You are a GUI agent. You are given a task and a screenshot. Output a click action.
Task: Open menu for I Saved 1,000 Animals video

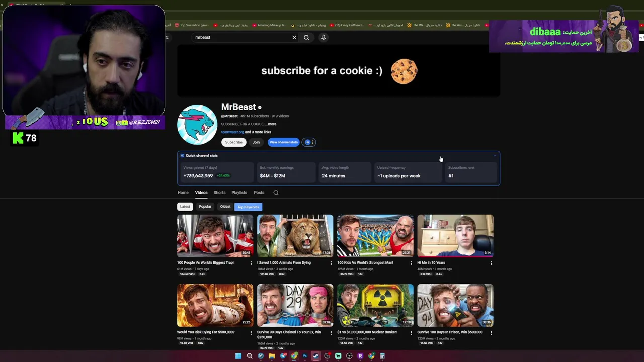coord(331,263)
